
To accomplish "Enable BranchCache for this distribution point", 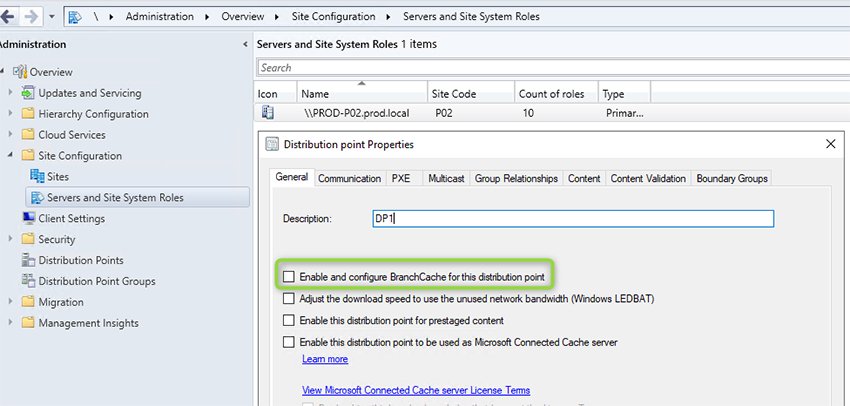I will coord(289,277).
